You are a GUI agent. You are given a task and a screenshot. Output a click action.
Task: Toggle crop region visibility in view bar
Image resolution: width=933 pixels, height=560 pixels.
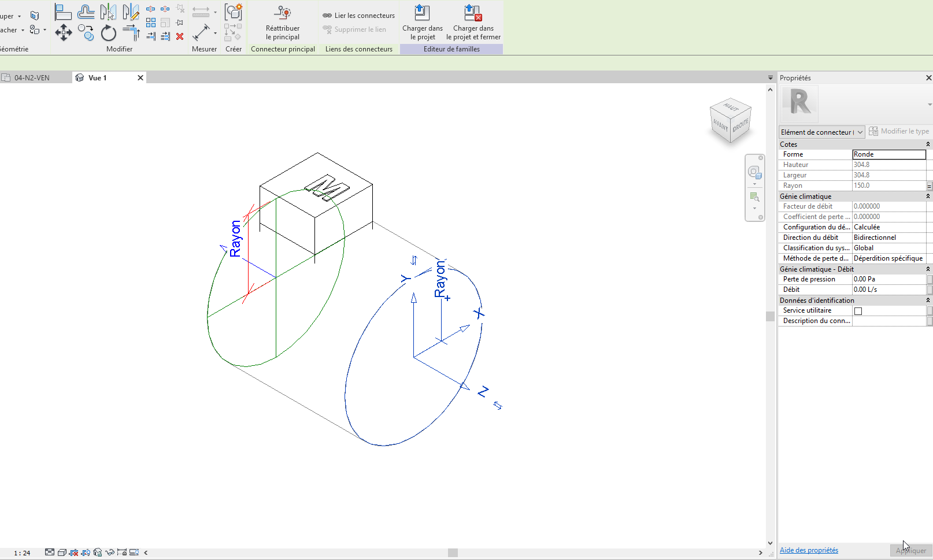pyautogui.click(x=86, y=552)
